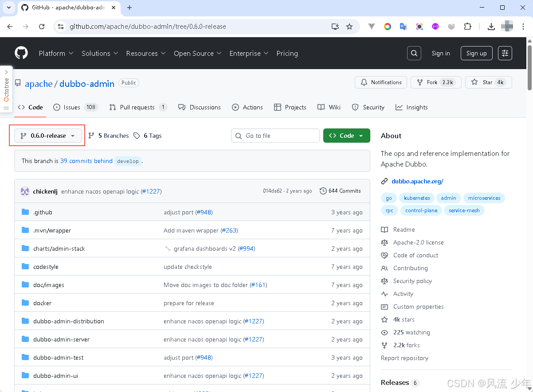The image size is (533, 392).
Task: Open the browser extensions puzzle icon
Action: (x=467, y=27)
